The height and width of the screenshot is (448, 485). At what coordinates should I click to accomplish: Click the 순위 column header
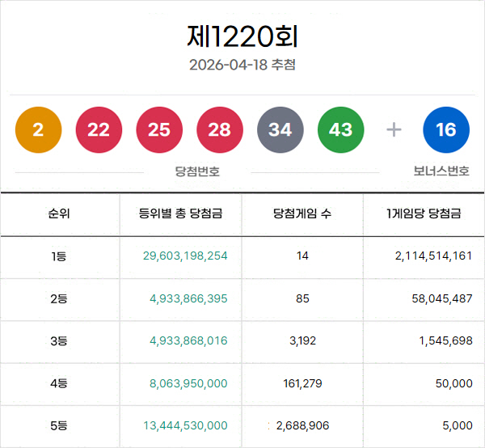[x=59, y=214]
